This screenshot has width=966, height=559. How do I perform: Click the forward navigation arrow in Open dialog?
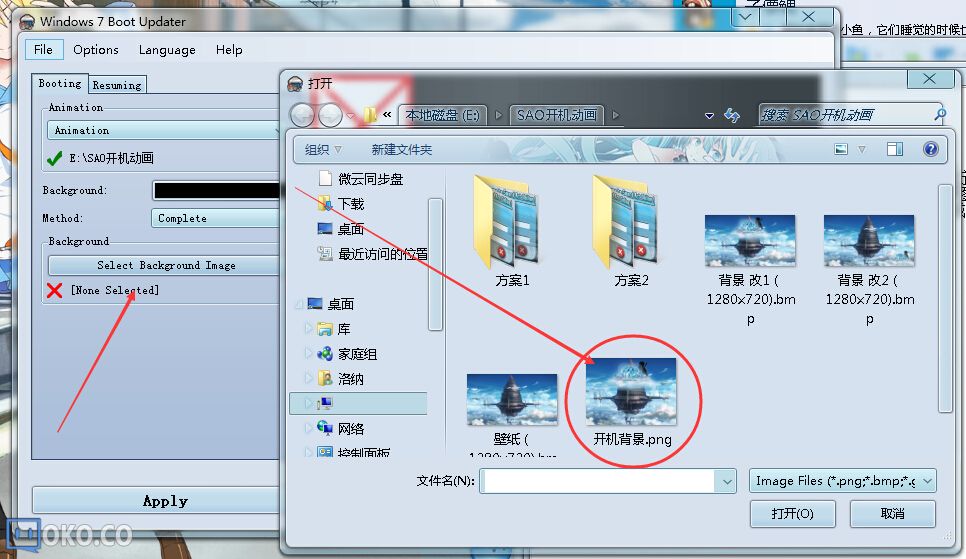330,115
